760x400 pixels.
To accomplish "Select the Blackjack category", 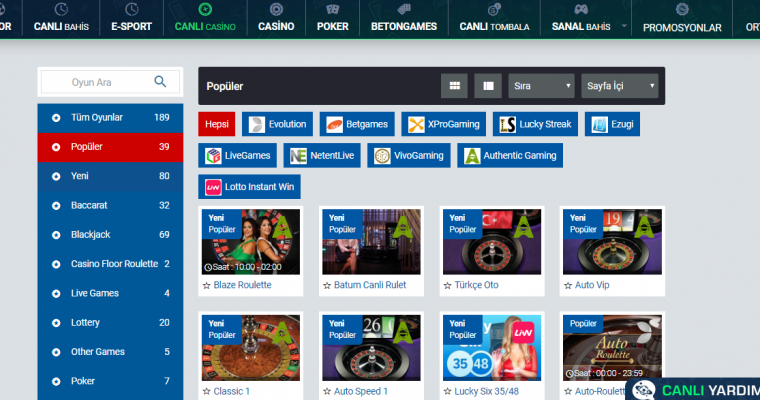I will tap(111, 235).
